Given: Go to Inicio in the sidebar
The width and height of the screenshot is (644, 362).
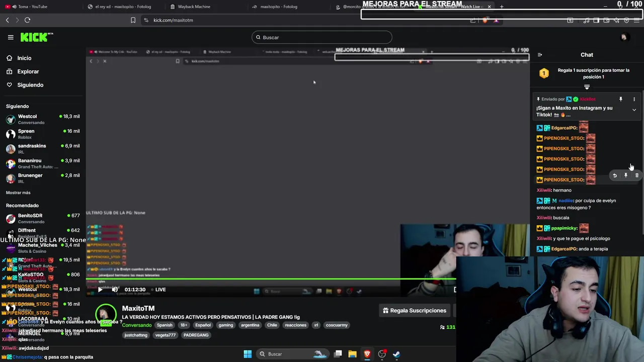Looking at the screenshot, I should pos(24,58).
